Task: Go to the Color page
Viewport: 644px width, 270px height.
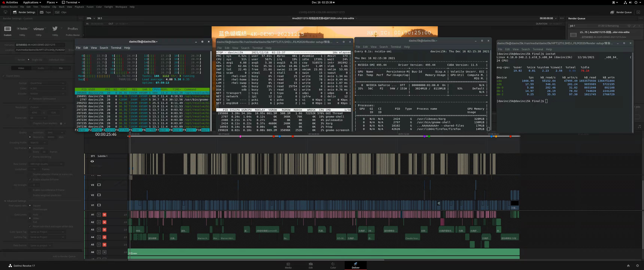Action: [x=333, y=265]
